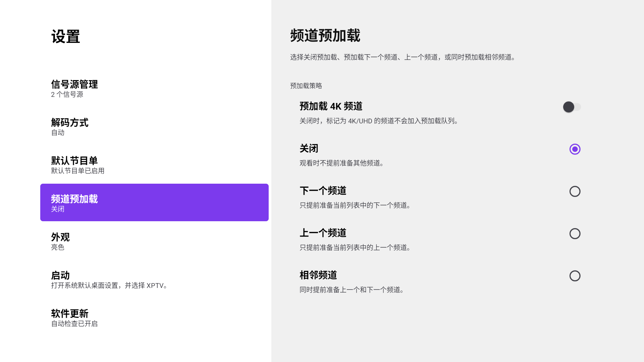Open 信号源管理 settings

[x=154, y=88]
